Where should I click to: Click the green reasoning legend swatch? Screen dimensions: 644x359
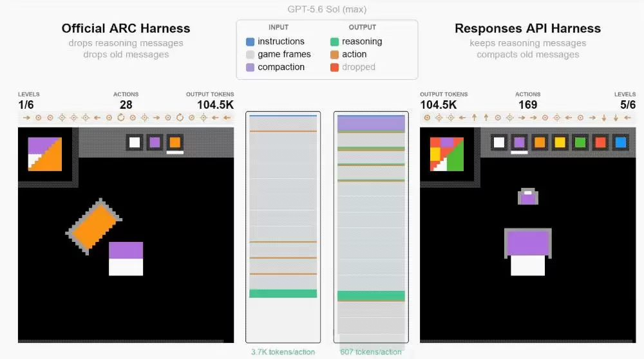tap(334, 41)
